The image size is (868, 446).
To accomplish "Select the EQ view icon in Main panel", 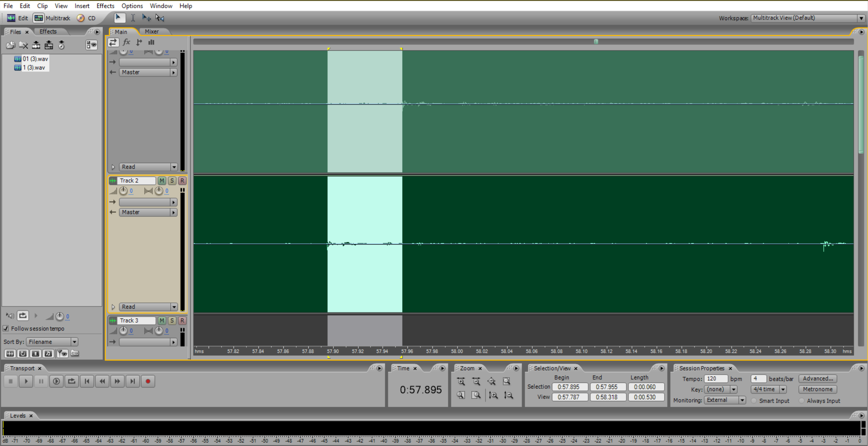I will 151,42.
